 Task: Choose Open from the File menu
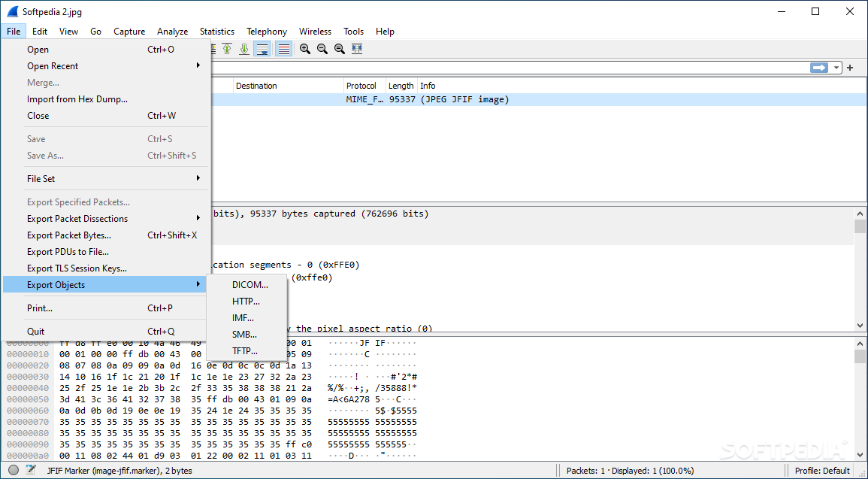[105, 50]
